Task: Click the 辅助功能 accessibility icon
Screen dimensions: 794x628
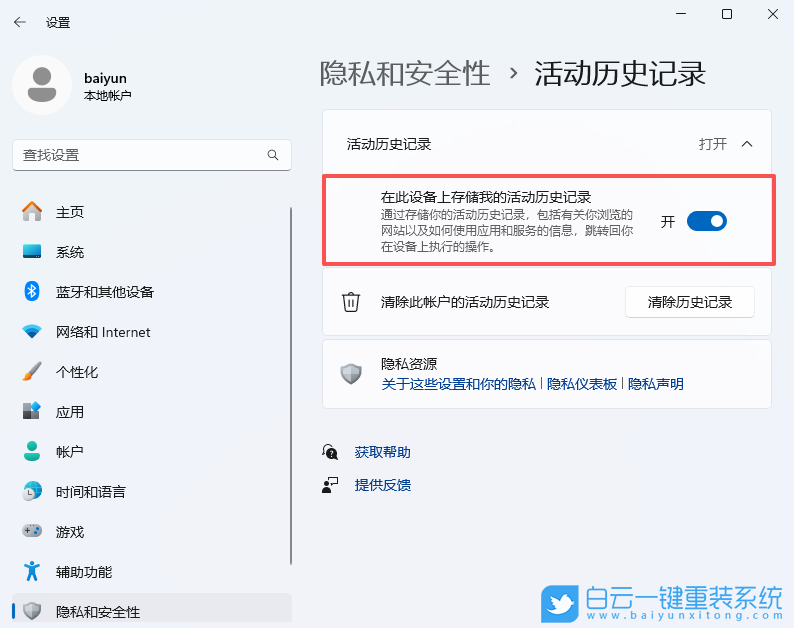Action: click(x=32, y=571)
